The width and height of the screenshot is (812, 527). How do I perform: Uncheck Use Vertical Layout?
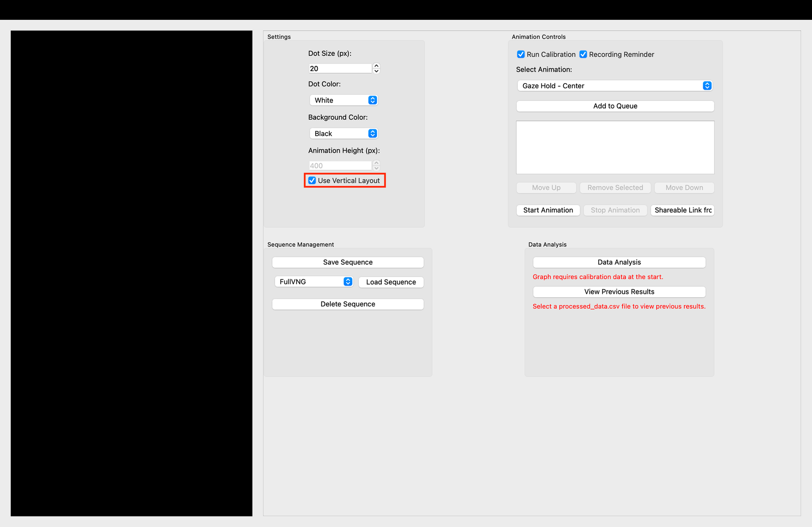(x=312, y=180)
